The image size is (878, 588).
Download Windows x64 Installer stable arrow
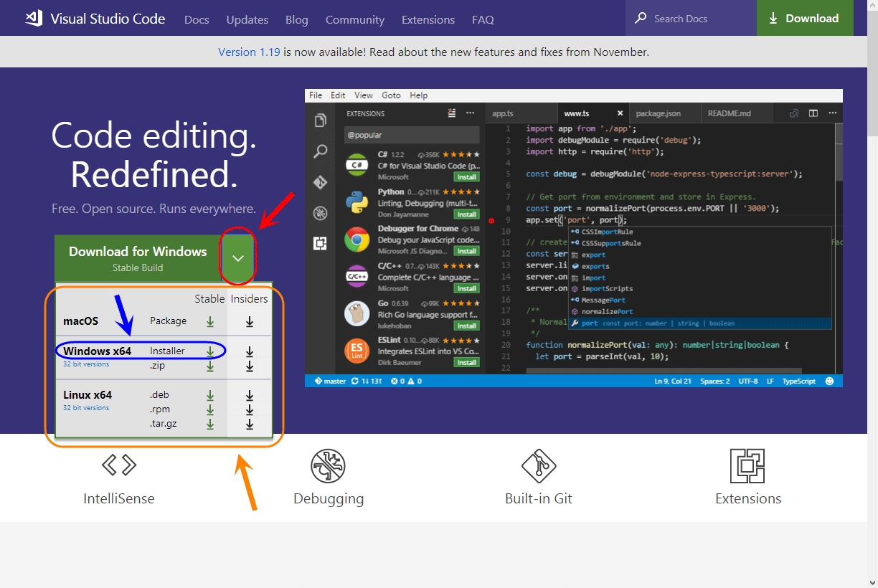(210, 351)
